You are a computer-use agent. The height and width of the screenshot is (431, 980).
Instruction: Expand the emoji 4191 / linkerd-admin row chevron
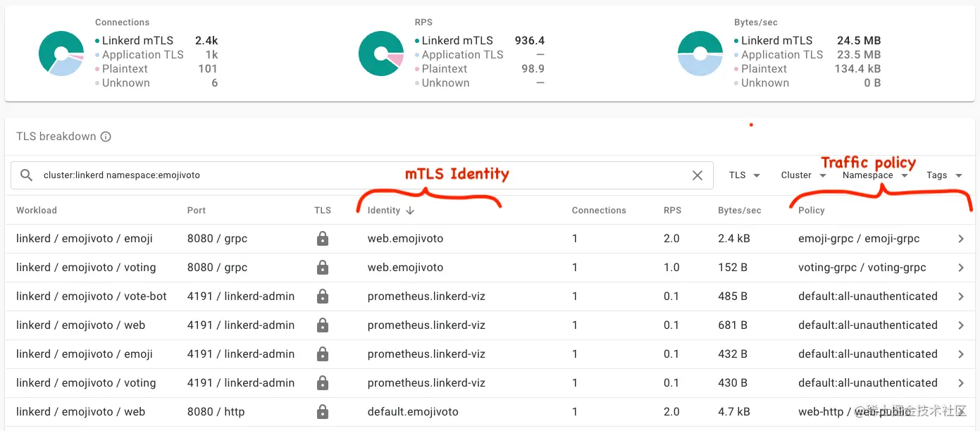point(961,354)
